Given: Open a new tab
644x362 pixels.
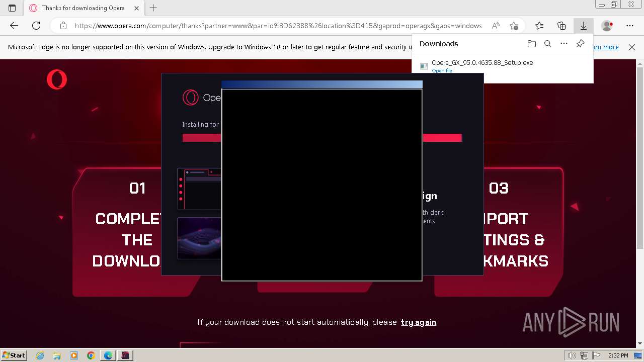Looking at the screenshot, I should (153, 8).
